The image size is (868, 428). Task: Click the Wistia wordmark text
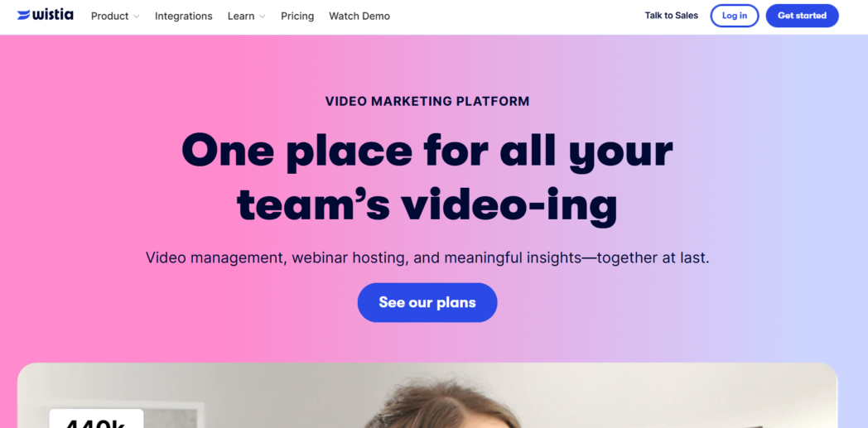(52, 15)
